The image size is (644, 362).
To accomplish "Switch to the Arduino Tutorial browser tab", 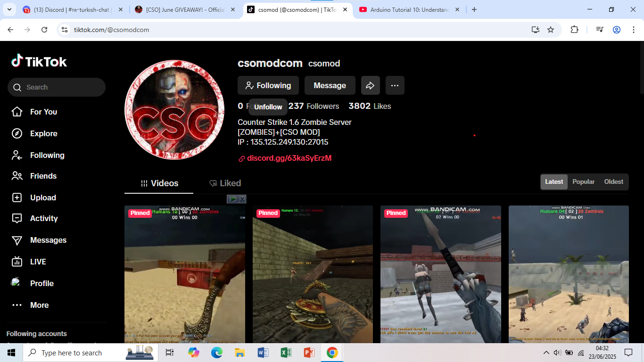I will [408, 9].
